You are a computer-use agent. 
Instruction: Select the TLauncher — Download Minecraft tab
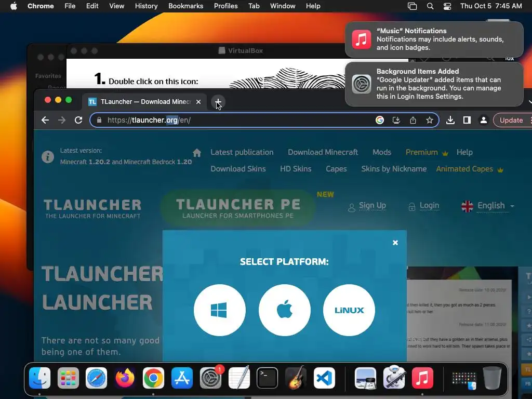[x=144, y=102]
